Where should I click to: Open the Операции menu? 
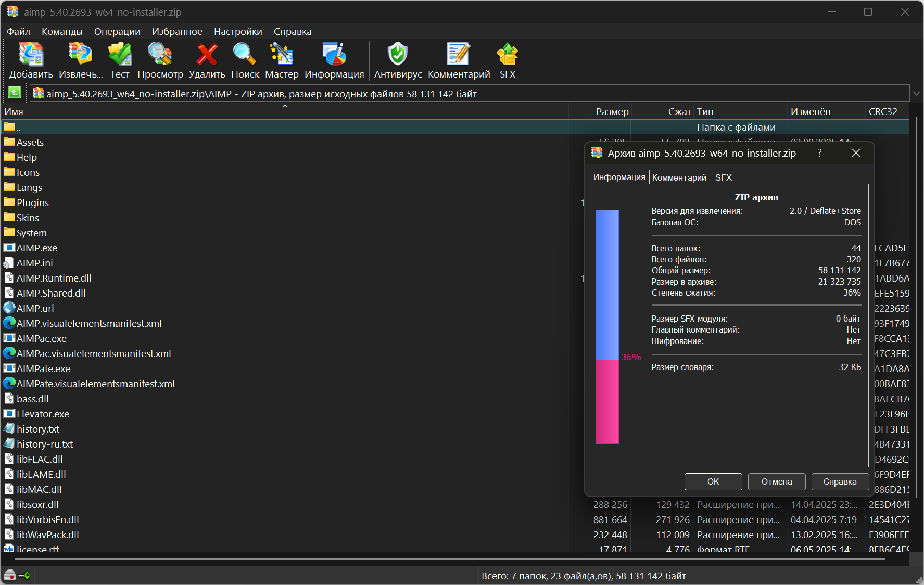[117, 31]
